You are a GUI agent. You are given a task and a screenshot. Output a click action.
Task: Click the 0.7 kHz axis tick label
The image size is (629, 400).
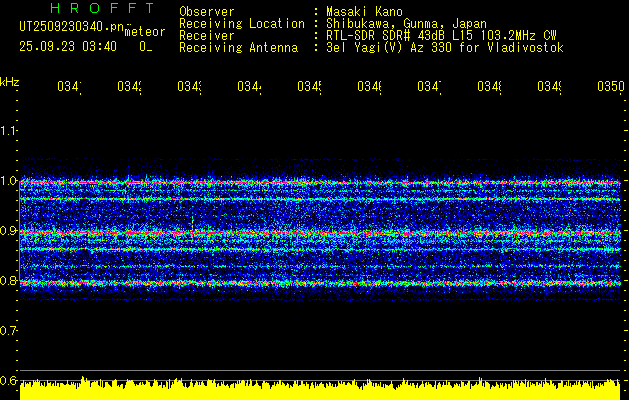click(10, 331)
